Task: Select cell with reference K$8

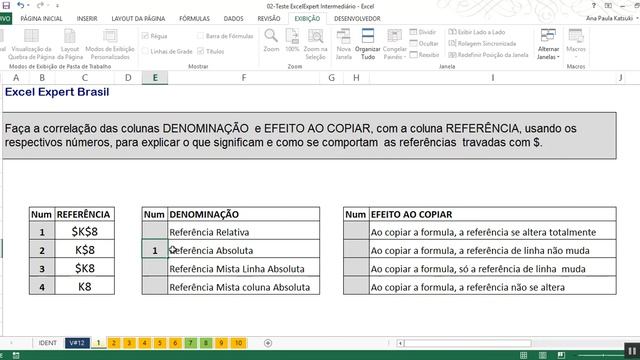Action: (x=84, y=250)
